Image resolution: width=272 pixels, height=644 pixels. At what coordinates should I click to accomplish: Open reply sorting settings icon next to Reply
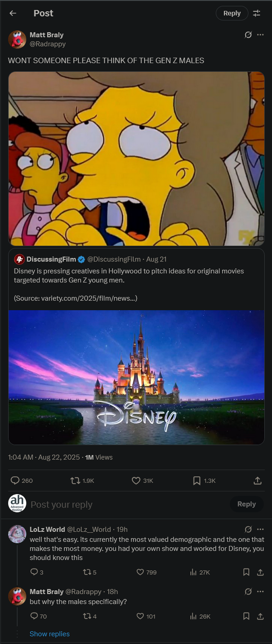click(x=257, y=13)
